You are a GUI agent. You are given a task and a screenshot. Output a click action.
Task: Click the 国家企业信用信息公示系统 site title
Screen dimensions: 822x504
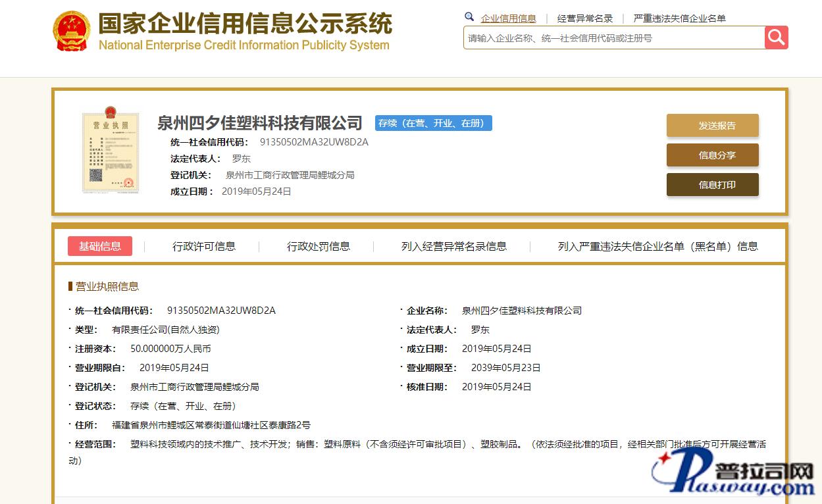245,24
